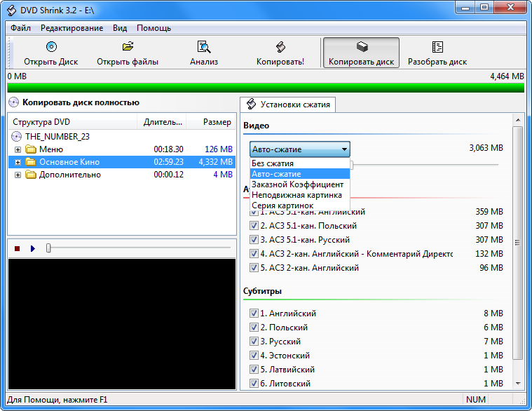Viewport: 532px width, 411px height.
Task: Open the Файл menu
Action: [20, 28]
